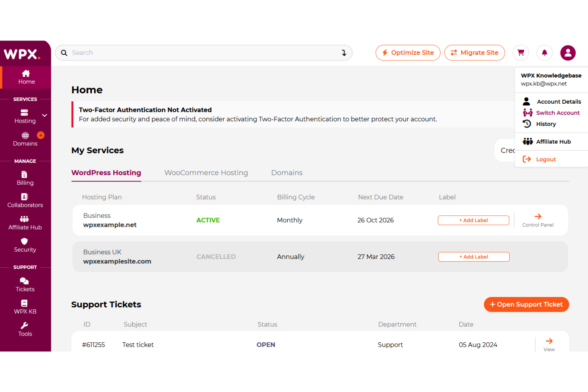Image resolution: width=588 pixels, height=392 pixels.
Task: View the WPX KB section
Action: tap(25, 307)
